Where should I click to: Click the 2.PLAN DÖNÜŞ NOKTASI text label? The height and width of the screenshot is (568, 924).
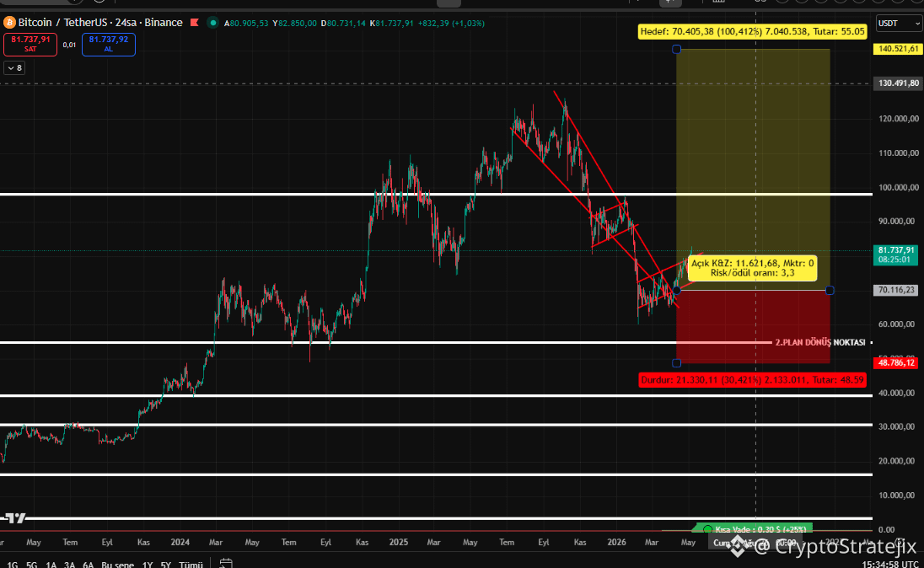(820, 342)
